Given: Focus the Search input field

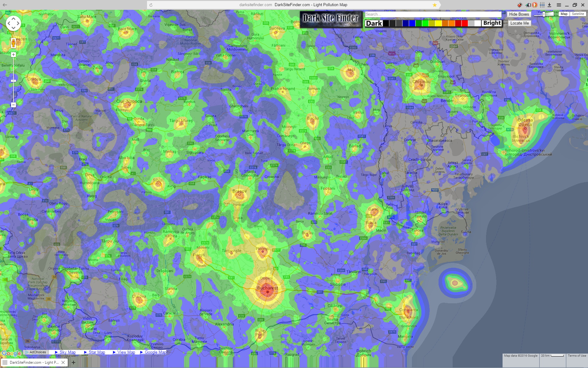Looking at the screenshot, I should [433, 14].
